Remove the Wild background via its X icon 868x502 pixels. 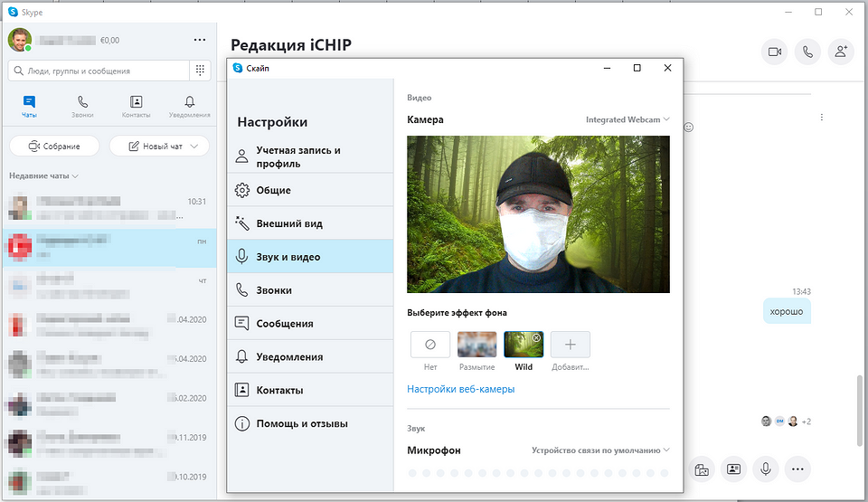(x=536, y=337)
